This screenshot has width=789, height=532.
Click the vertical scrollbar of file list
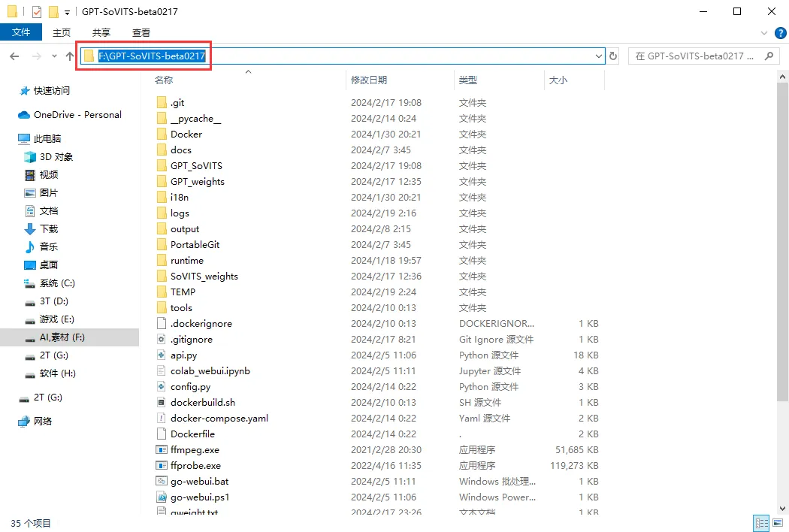click(782, 241)
